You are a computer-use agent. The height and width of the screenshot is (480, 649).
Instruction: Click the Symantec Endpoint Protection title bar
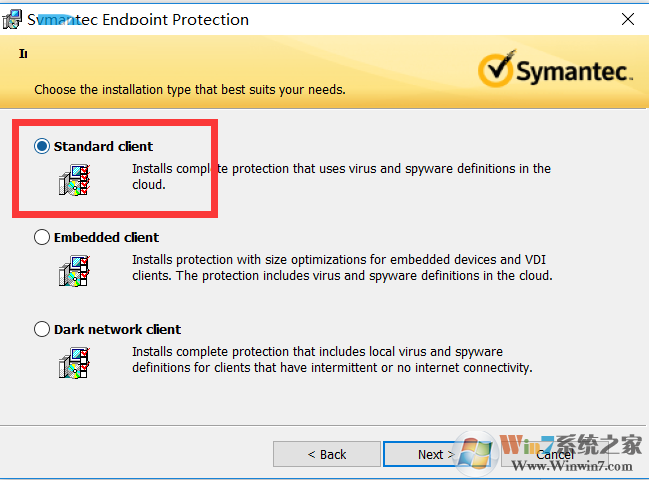[x=300, y=19]
